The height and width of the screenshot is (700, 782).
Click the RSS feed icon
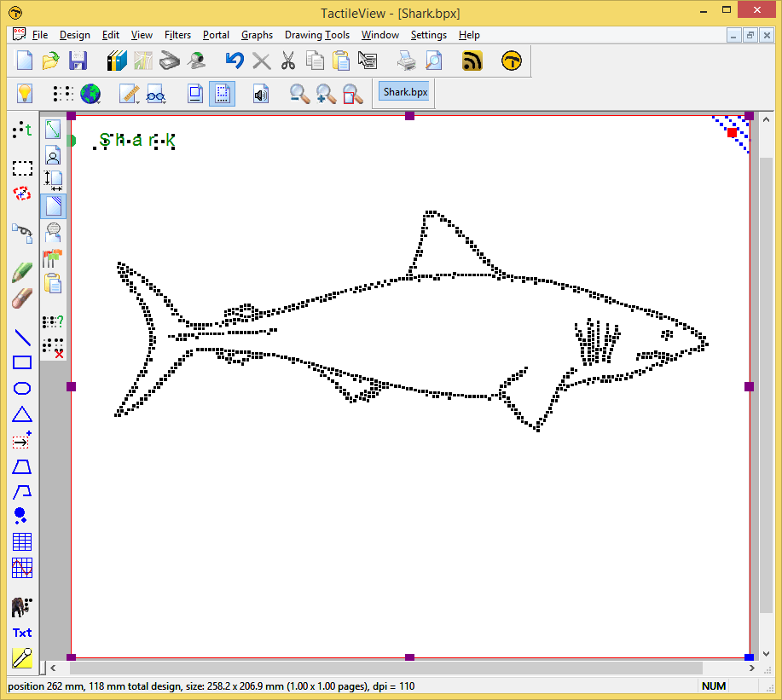472,61
